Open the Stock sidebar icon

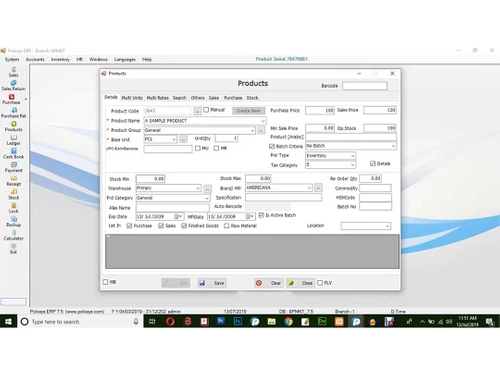(x=14, y=195)
